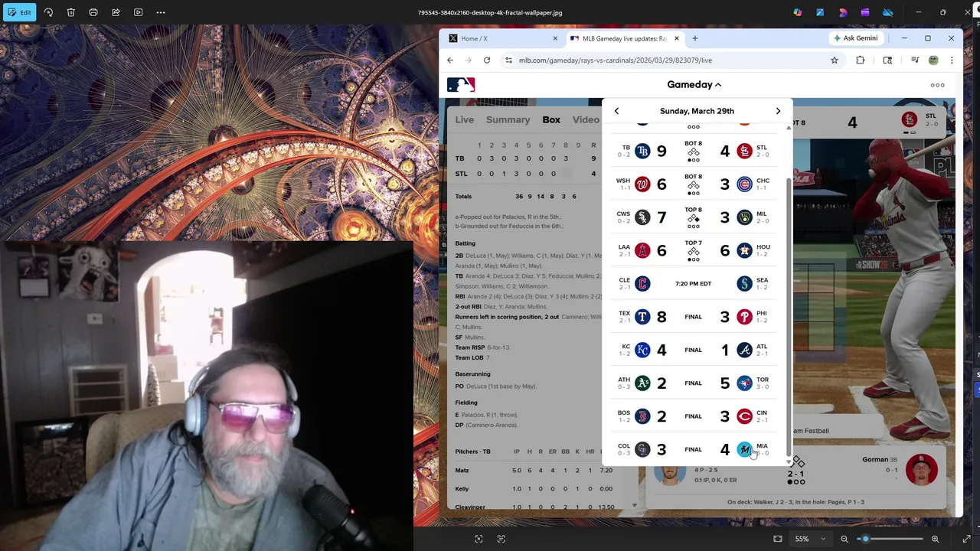This screenshot has width=980, height=551.
Task: Open media controls icon in Chrome
Action: click(915, 60)
